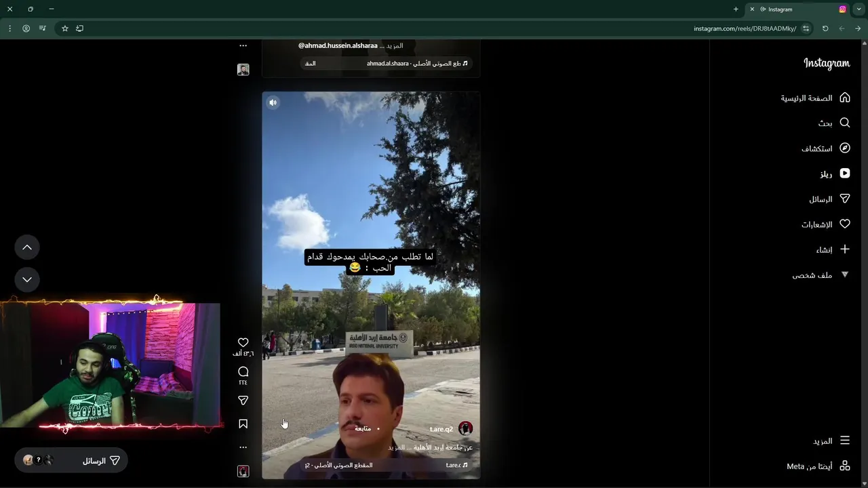The image size is (868, 488).
Task: Like the t.are.q2 reel with the heart icon
Action: coord(243,342)
